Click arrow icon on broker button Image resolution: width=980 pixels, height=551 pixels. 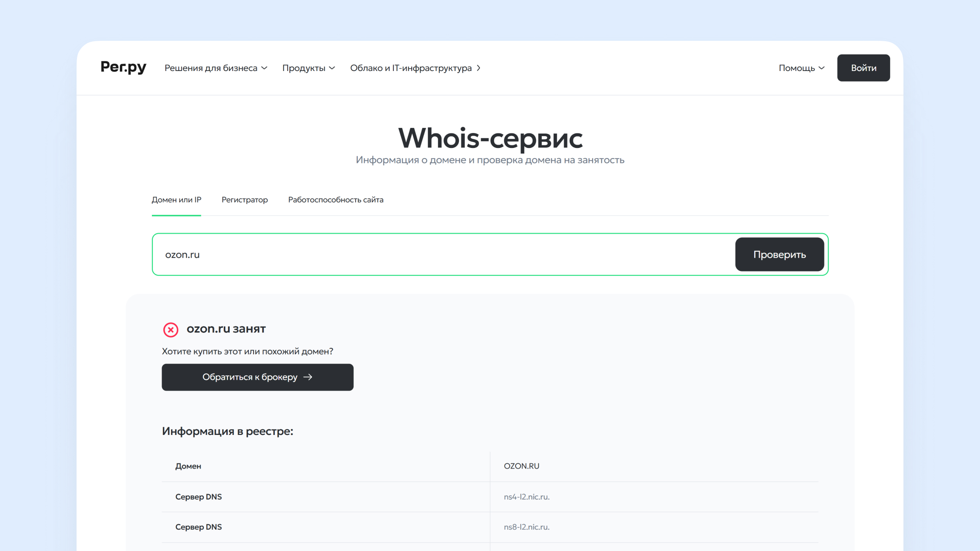coord(308,377)
